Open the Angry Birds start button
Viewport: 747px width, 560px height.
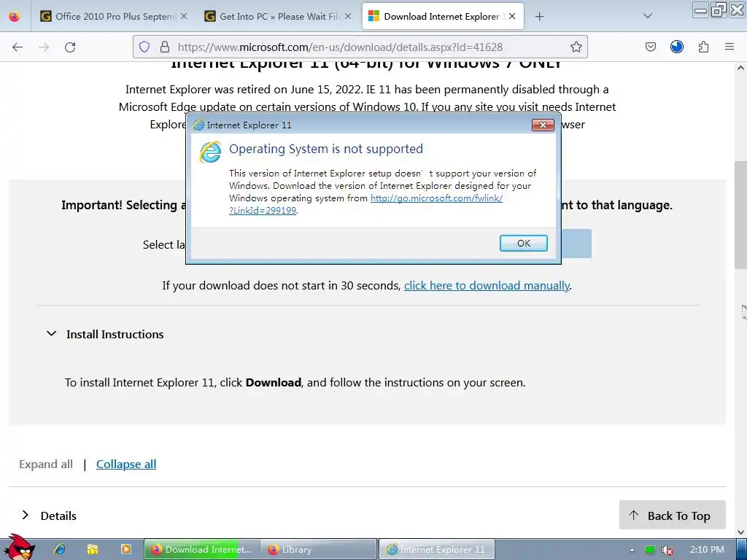point(19,547)
